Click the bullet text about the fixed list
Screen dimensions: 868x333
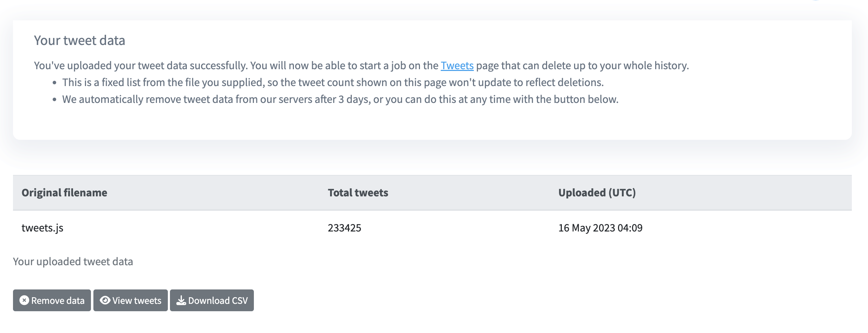point(333,83)
